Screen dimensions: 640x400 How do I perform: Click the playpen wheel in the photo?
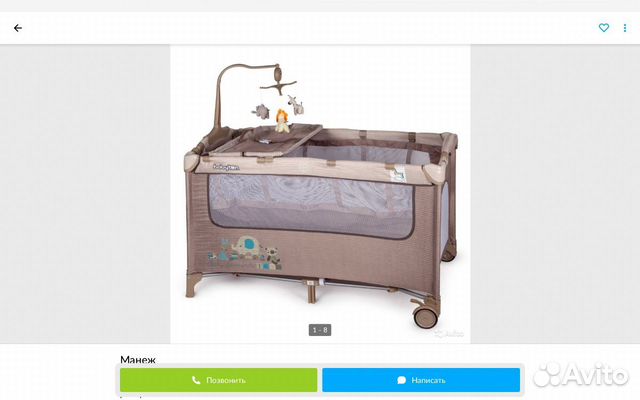point(425,316)
